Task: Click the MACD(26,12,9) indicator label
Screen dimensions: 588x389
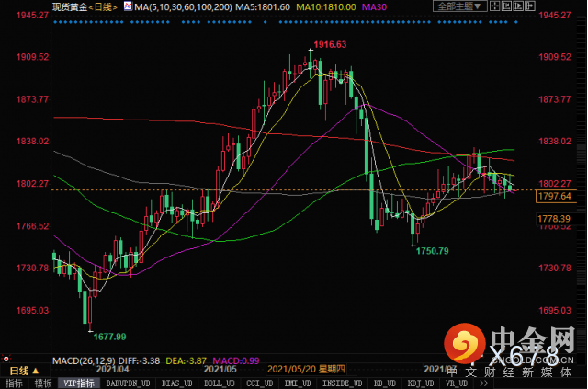Action: [x=84, y=361]
